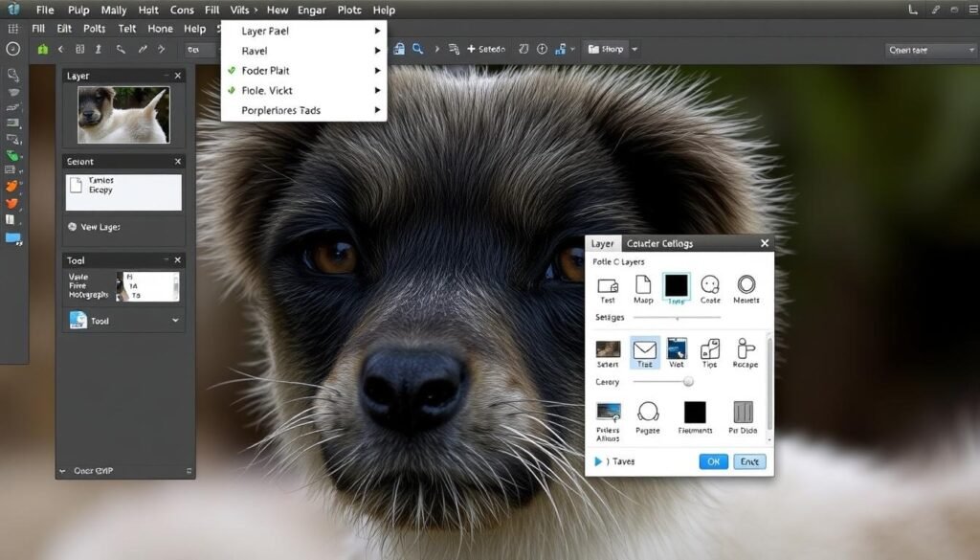Click the magnifier icon in the top toolbar

(418, 49)
